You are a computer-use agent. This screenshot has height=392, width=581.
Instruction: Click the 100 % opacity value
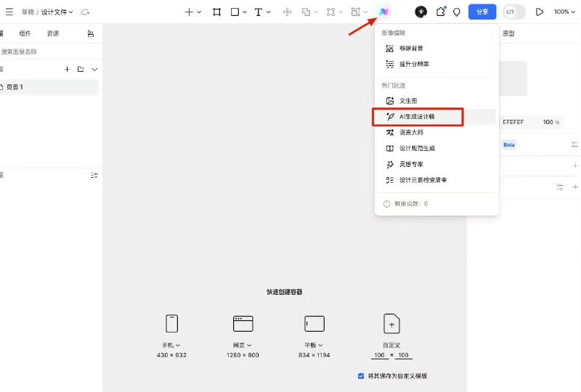click(551, 122)
